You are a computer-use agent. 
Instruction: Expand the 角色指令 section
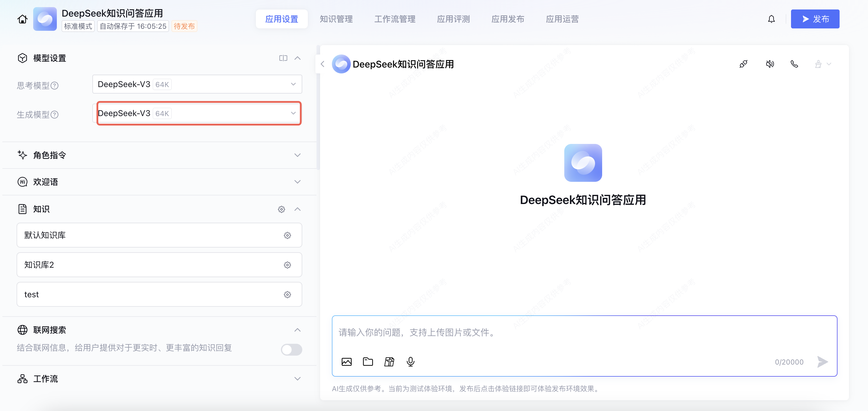297,155
